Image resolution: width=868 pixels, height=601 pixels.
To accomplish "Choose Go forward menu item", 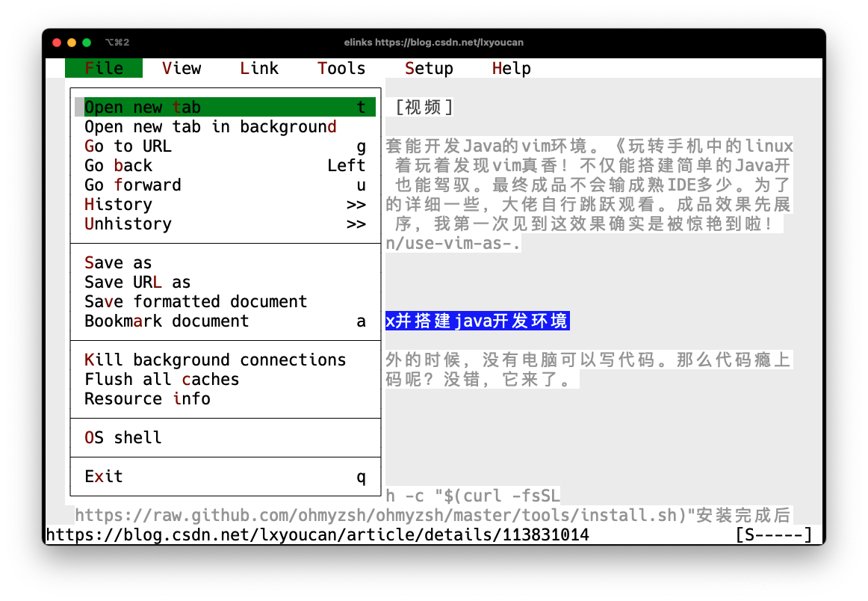I will [226, 185].
